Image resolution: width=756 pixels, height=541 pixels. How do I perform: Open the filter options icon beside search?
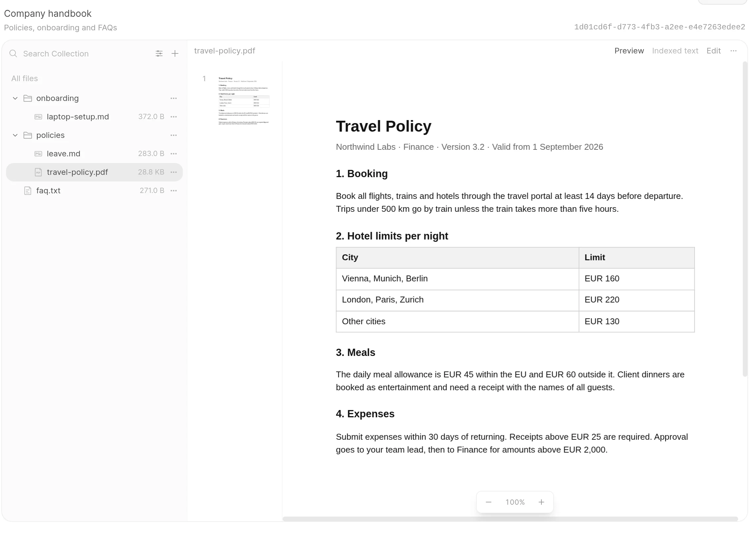pos(159,54)
